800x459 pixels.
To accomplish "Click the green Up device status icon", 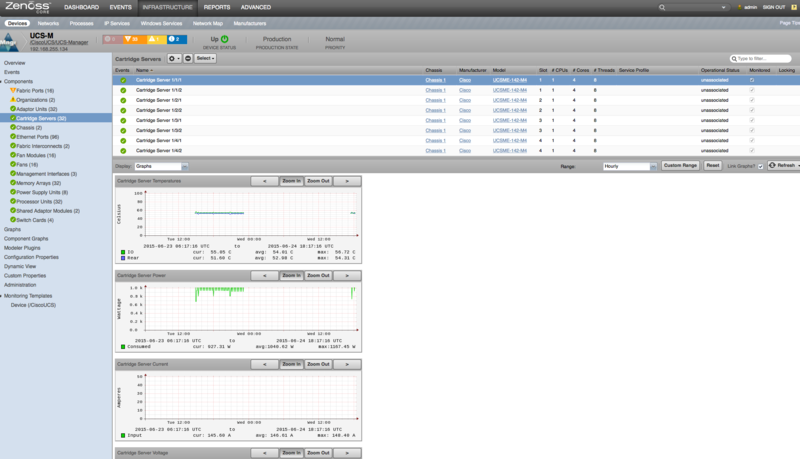I will pos(224,39).
